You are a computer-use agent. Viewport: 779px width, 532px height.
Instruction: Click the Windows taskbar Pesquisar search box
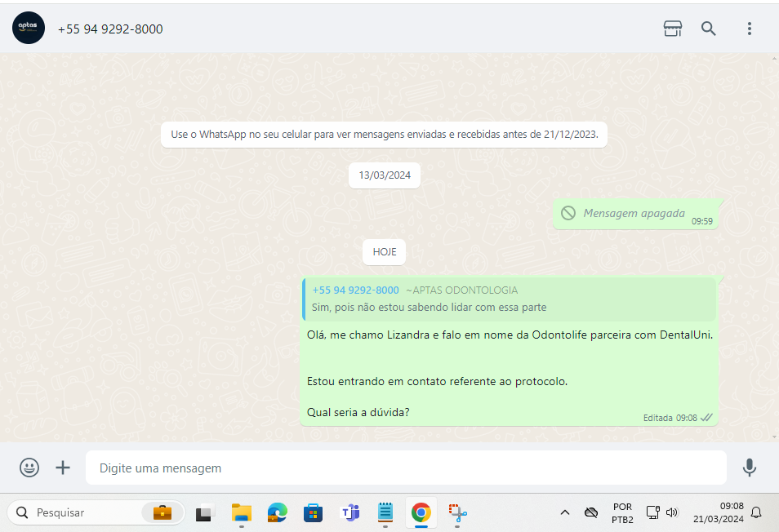pos(96,512)
